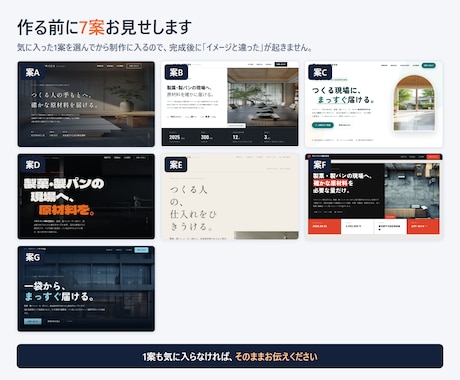Click the subtitle starting 気に入った1案を選んで
The width and height of the screenshot is (460, 380).
pyautogui.click(x=165, y=48)
